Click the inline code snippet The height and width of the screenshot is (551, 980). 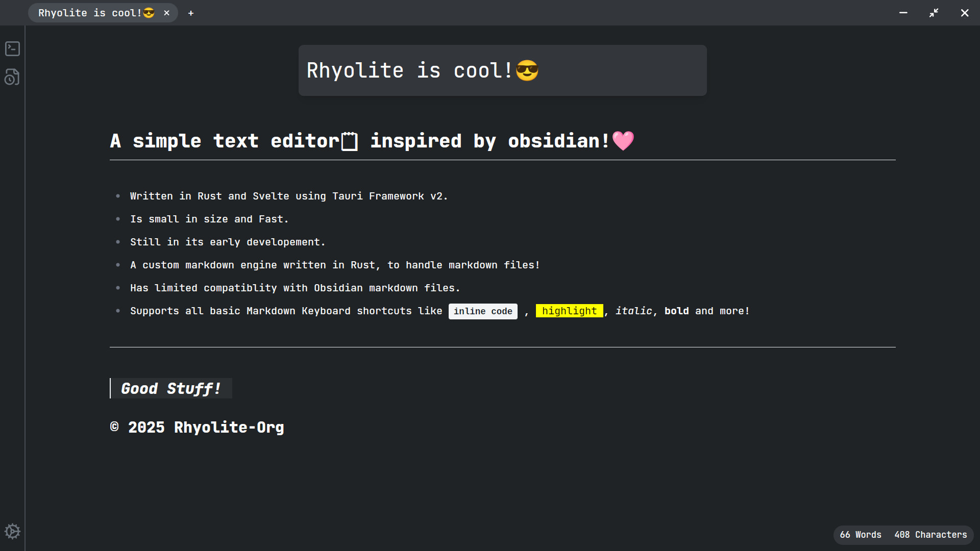(x=483, y=311)
